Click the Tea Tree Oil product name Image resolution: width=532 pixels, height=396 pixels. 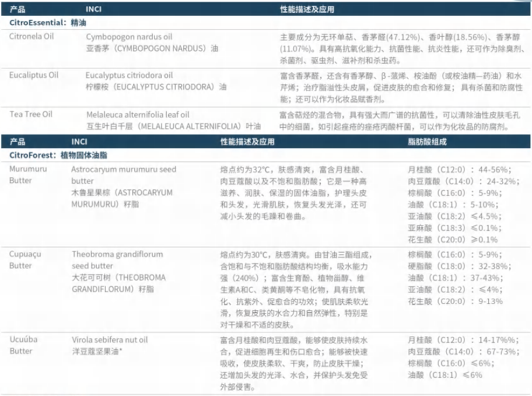click(31, 114)
